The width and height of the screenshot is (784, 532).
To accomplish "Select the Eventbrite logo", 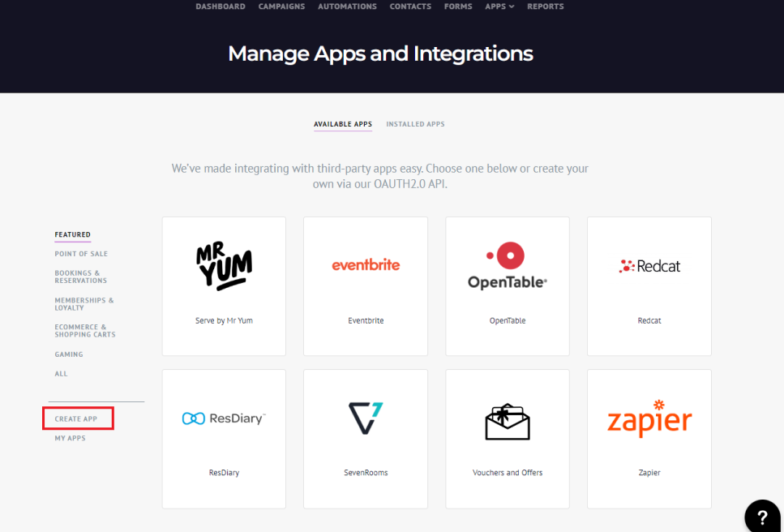I will (366, 265).
